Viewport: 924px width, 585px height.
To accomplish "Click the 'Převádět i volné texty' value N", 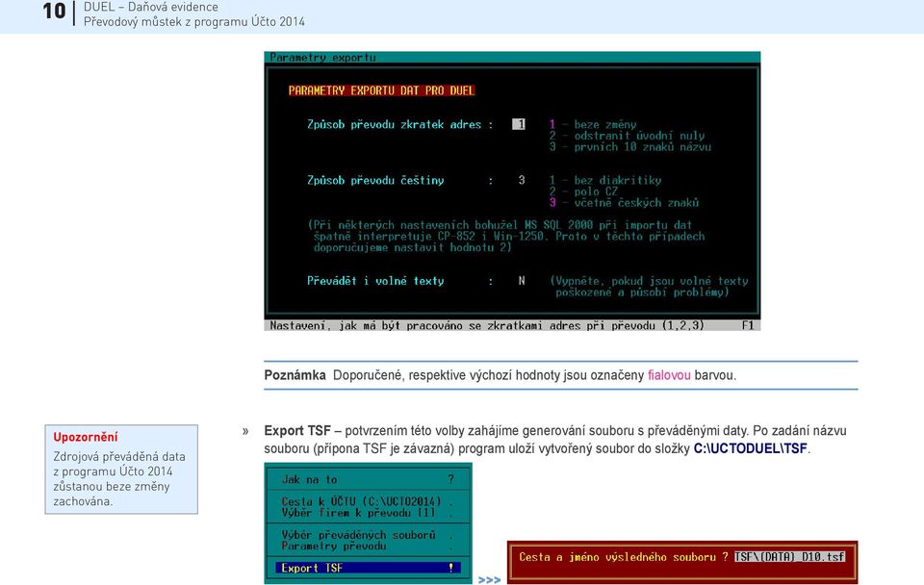I will 522,281.
